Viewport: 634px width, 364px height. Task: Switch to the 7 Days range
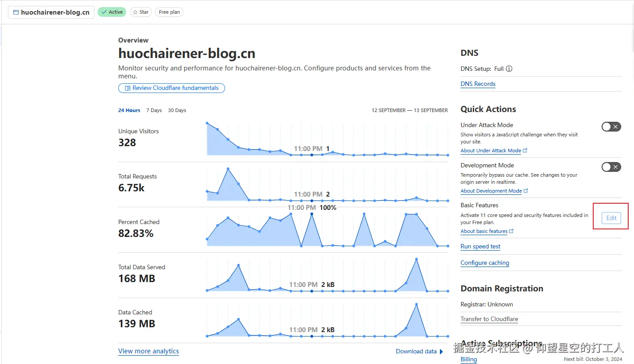pyautogui.click(x=154, y=110)
